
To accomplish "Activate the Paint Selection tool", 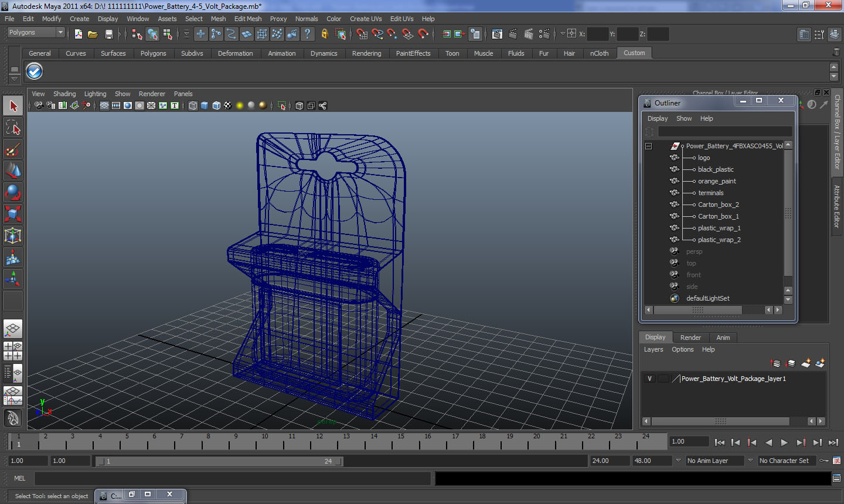I will point(13,149).
